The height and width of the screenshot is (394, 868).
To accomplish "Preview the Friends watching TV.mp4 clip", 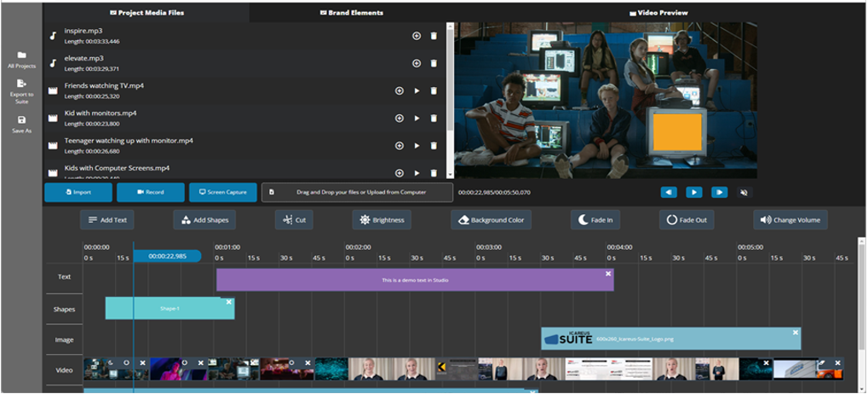I will pyautogui.click(x=417, y=90).
